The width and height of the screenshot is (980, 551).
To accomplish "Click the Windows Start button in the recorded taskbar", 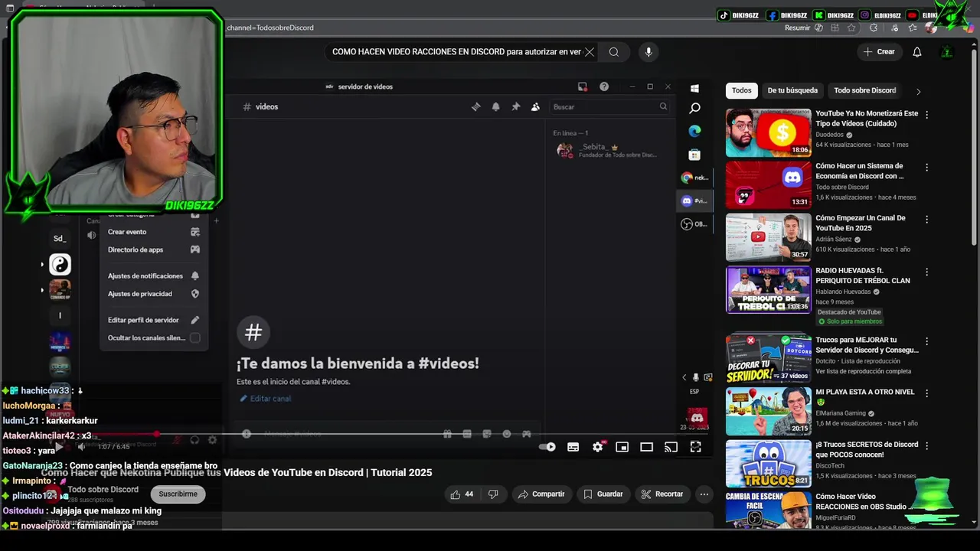I will [x=694, y=89].
